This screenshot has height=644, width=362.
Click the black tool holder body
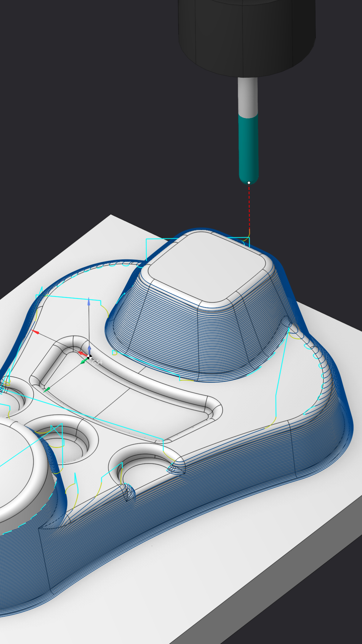(246, 34)
